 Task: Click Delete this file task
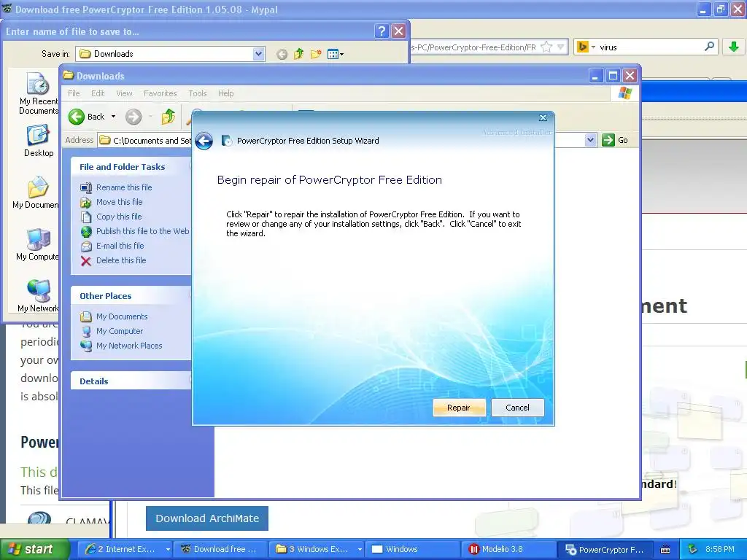[x=121, y=260]
